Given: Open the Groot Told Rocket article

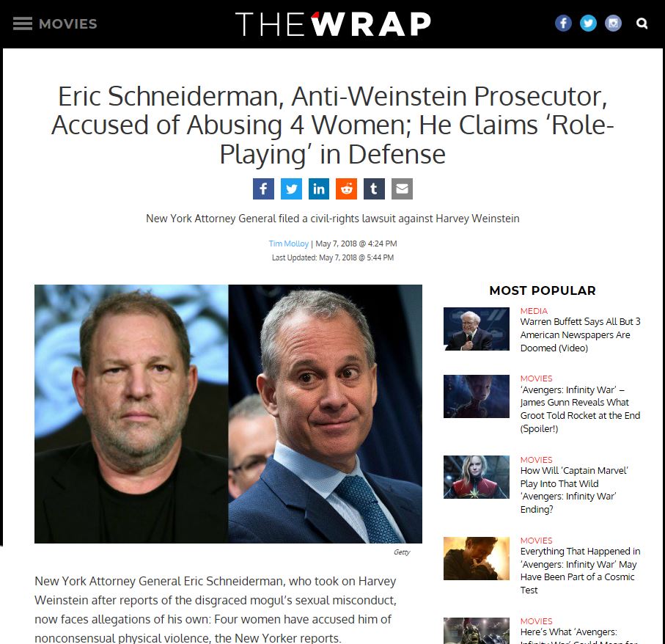Looking at the screenshot, I should point(580,409).
